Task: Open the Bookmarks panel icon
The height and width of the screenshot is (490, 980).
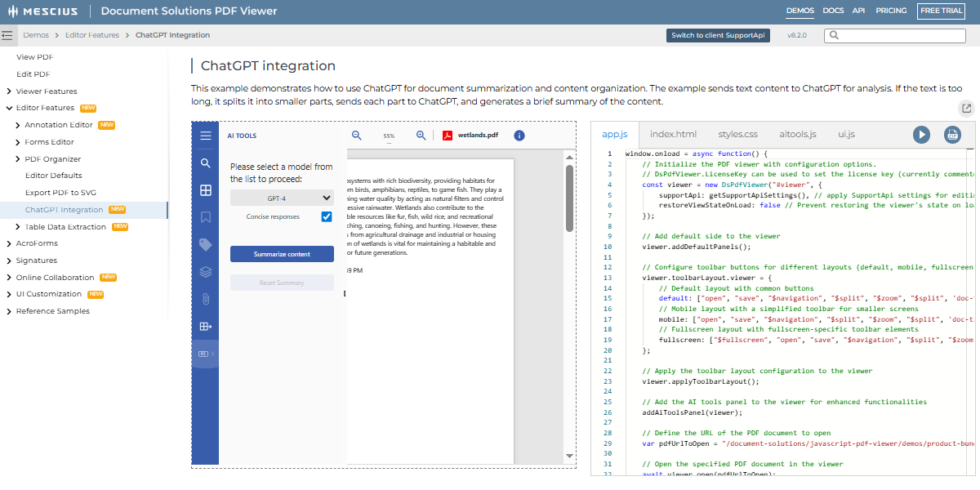Action: tap(205, 217)
